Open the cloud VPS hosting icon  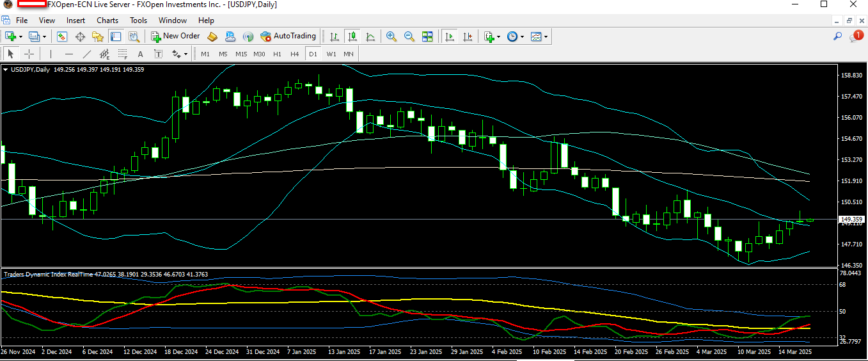230,36
